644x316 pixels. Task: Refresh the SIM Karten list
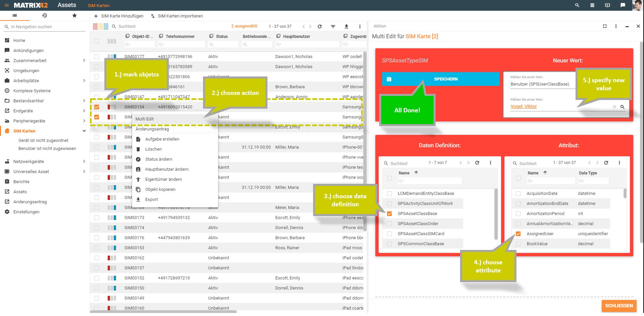point(319,26)
